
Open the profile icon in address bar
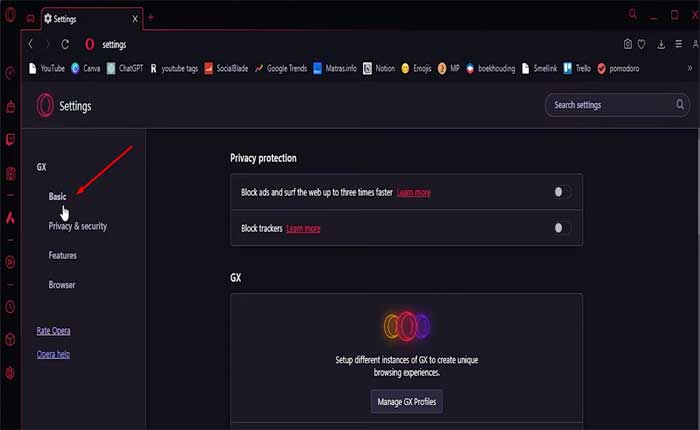click(696, 44)
